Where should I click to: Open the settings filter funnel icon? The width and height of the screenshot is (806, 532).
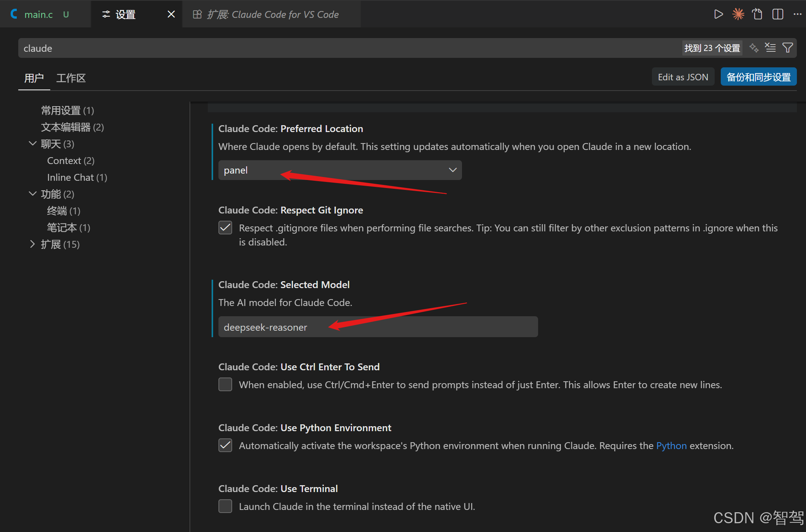click(787, 48)
